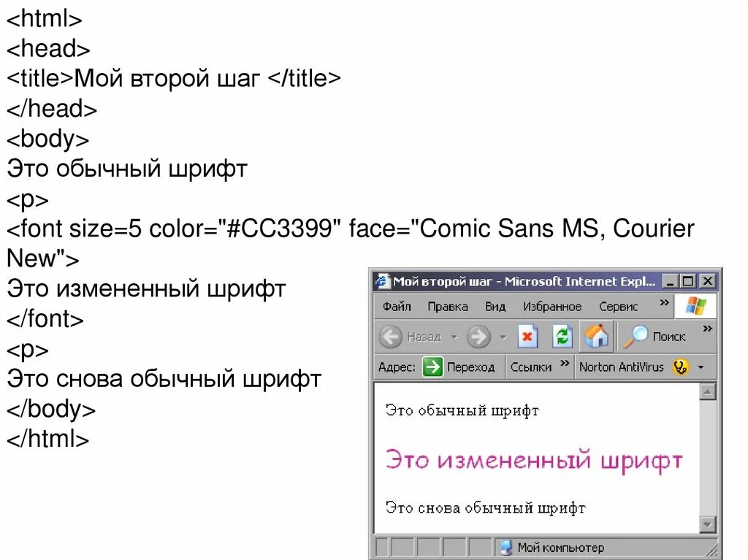The height and width of the screenshot is (560, 748).
Task: Click the Internet Explorer title bar icon
Action: click(x=381, y=281)
